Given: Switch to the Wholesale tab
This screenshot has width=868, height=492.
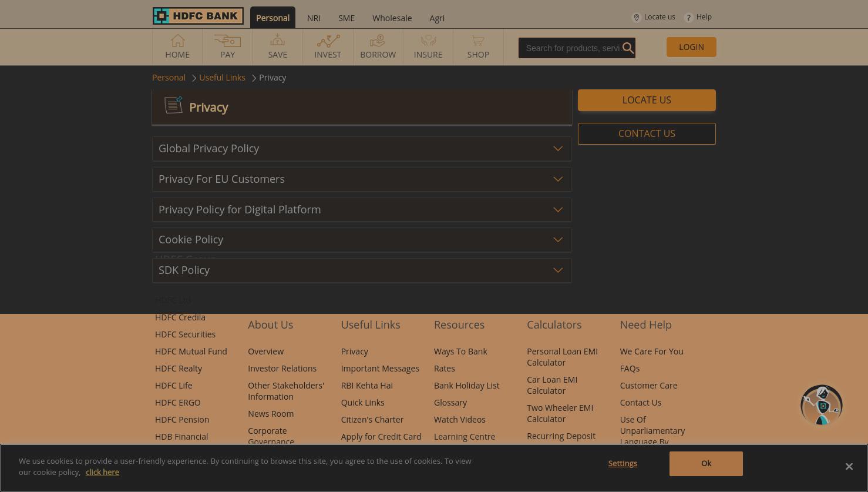Looking at the screenshot, I should pyautogui.click(x=392, y=18).
